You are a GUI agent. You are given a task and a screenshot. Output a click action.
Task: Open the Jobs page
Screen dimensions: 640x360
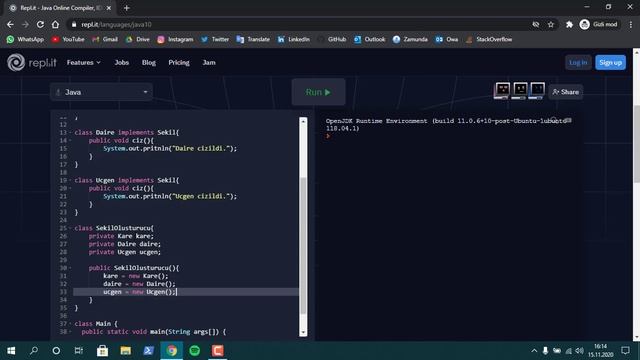pos(122,62)
